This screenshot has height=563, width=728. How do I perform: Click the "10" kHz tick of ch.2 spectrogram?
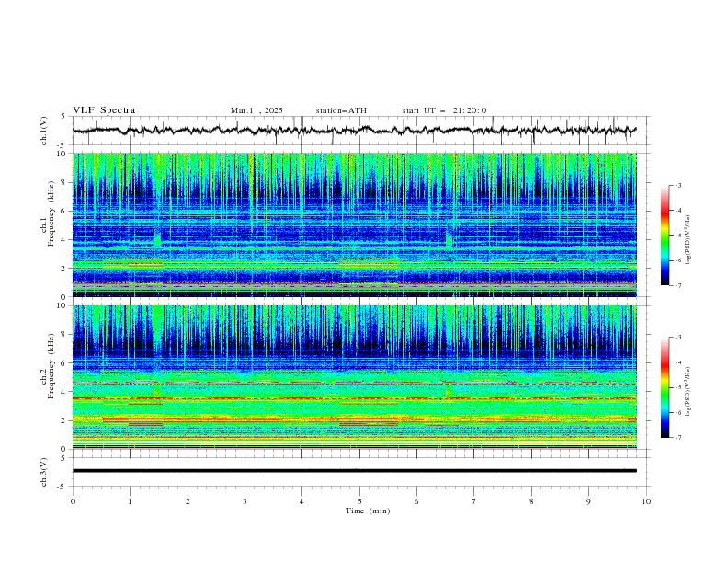coord(63,305)
